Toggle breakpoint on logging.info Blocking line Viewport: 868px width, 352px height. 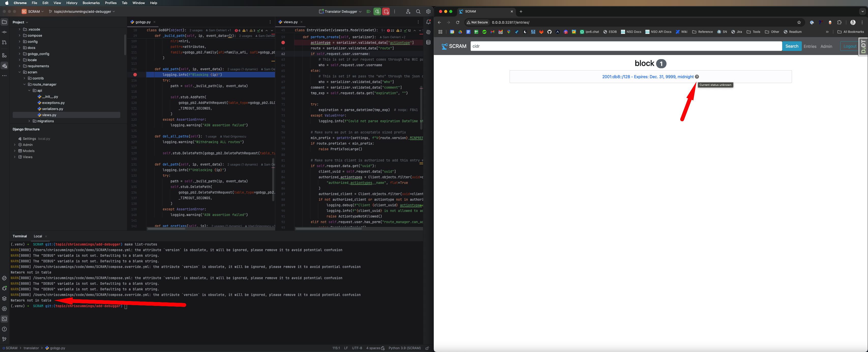[135, 75]
